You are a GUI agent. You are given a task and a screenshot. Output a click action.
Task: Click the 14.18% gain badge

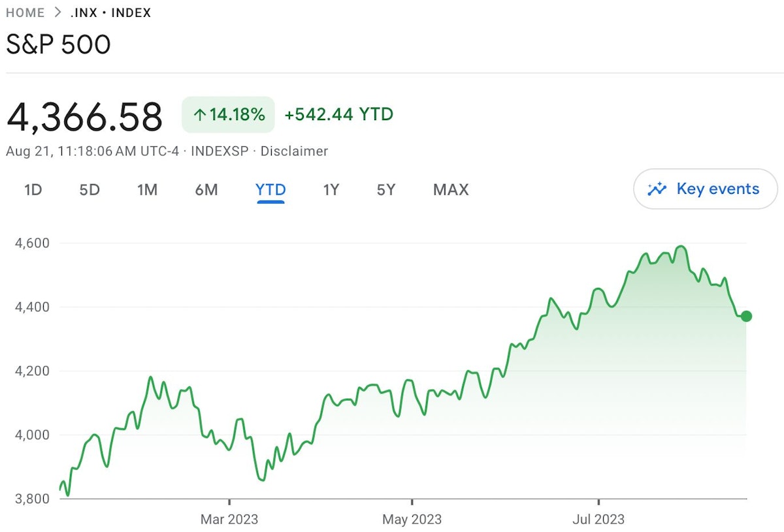coord(229,116)
